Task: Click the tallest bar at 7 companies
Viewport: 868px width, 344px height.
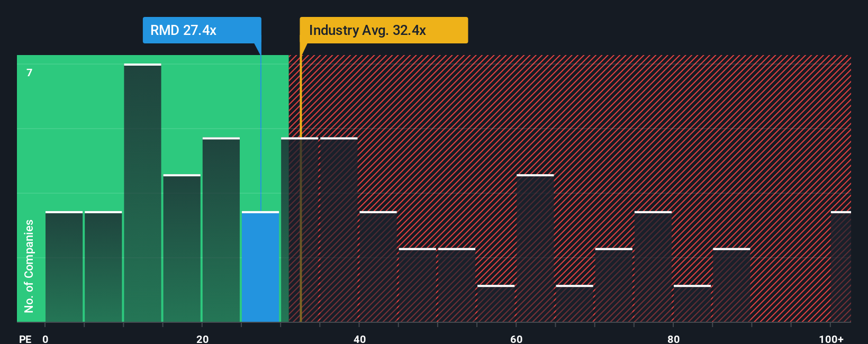Action: pos(142,193)
